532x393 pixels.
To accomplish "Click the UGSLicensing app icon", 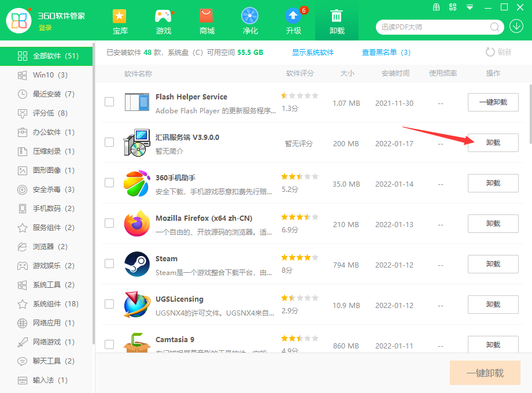I will click(x=136, y=304).
